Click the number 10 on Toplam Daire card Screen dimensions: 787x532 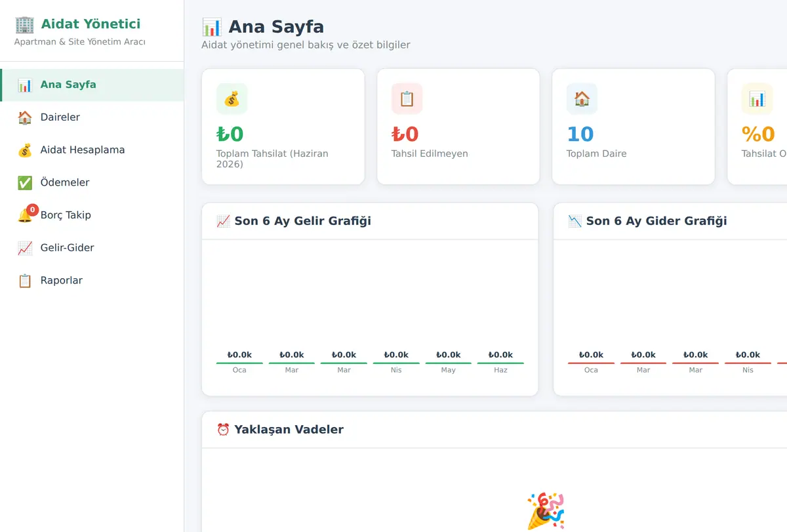(x=580, y=134)
